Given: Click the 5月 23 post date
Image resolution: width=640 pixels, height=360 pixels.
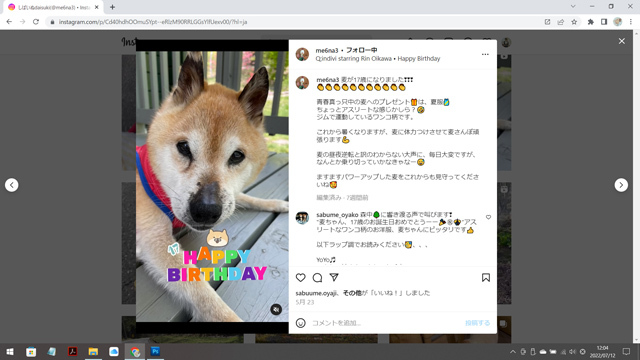Looking at the screenshot, I should (x=305, y=302).
